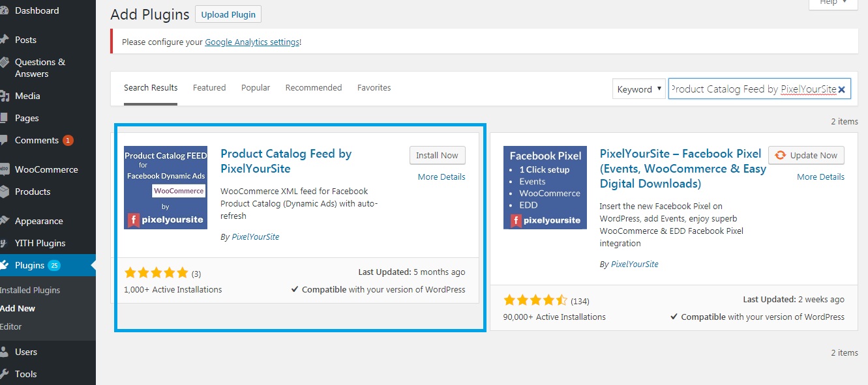Click the "90,000+ Active Installations" text
This screenshot has height=385, width=868.
(x=554, y=317)
